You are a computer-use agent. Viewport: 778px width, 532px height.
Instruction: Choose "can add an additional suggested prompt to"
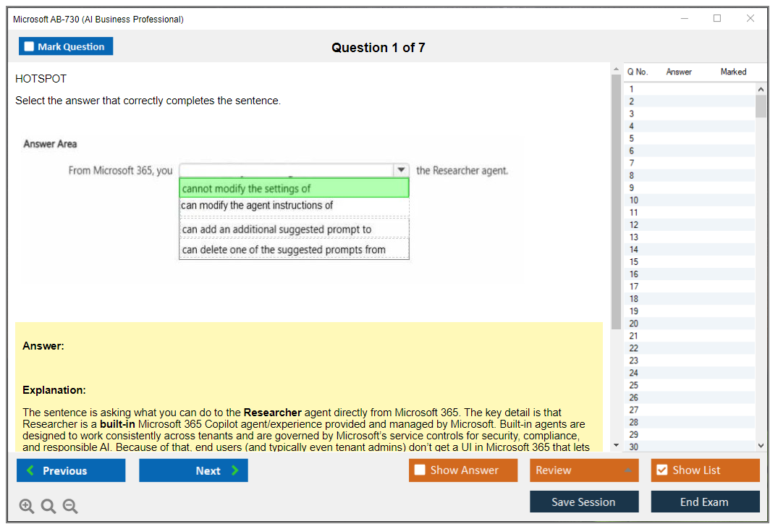click(294, 229)
